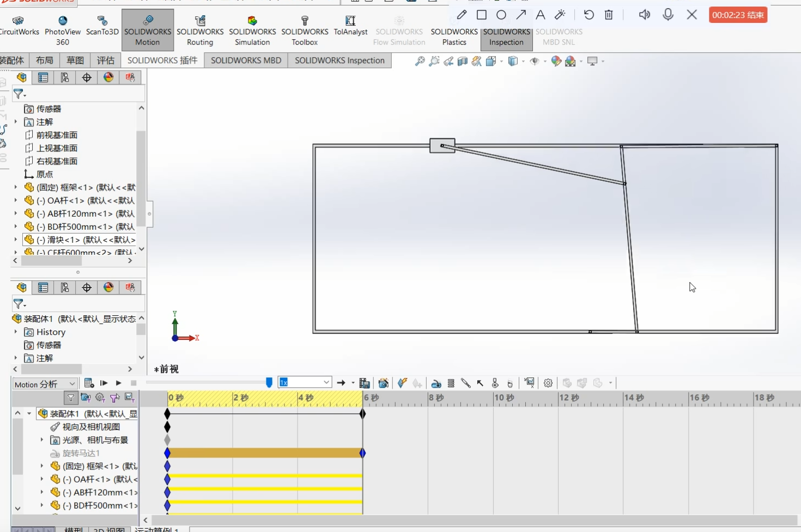
Task: Click the trash delete annotation icon
Action: click(x=609, y=15)
